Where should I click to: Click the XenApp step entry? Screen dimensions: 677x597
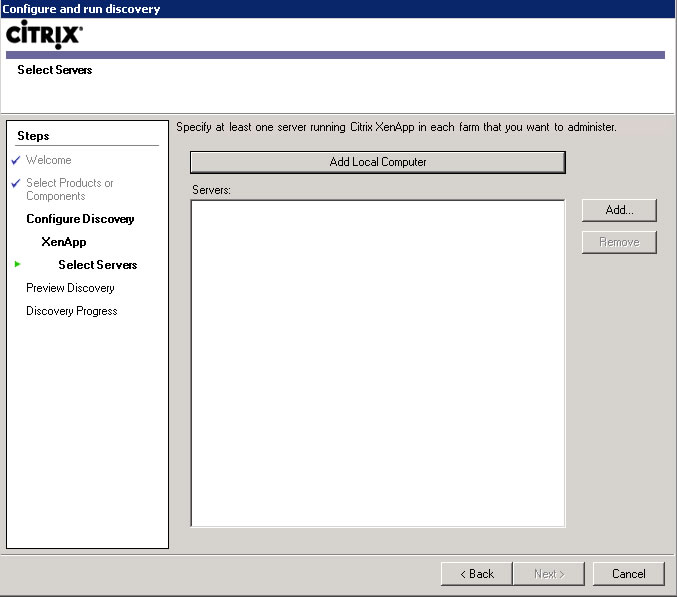(x=63, y=242)
